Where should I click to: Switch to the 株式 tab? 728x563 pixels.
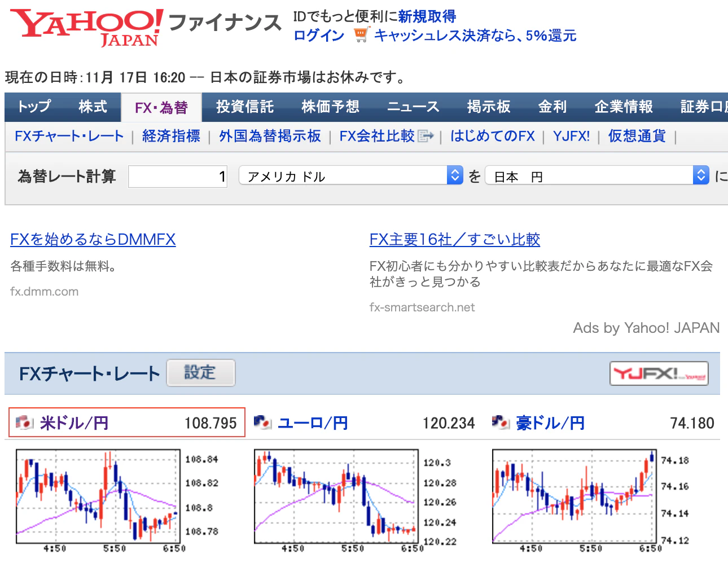[x=93, y=107]
